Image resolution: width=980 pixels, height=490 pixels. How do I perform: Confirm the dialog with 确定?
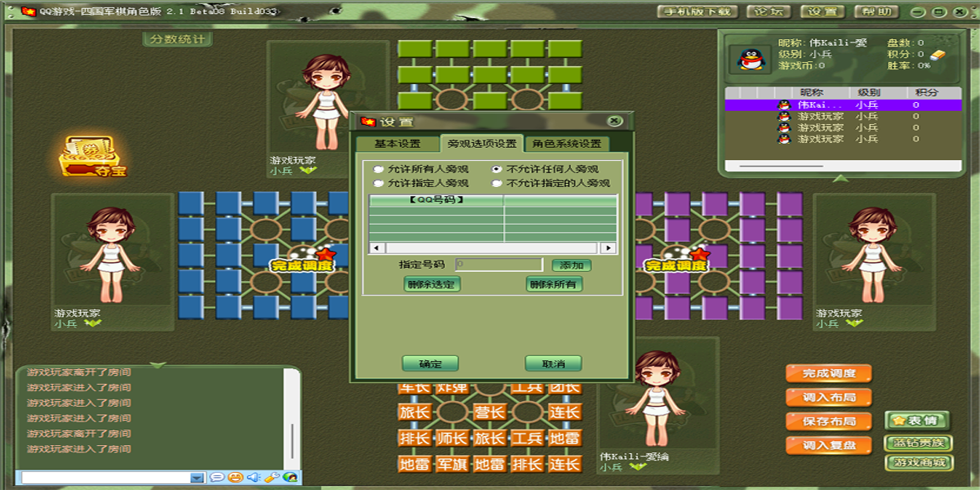click(430, 363)
